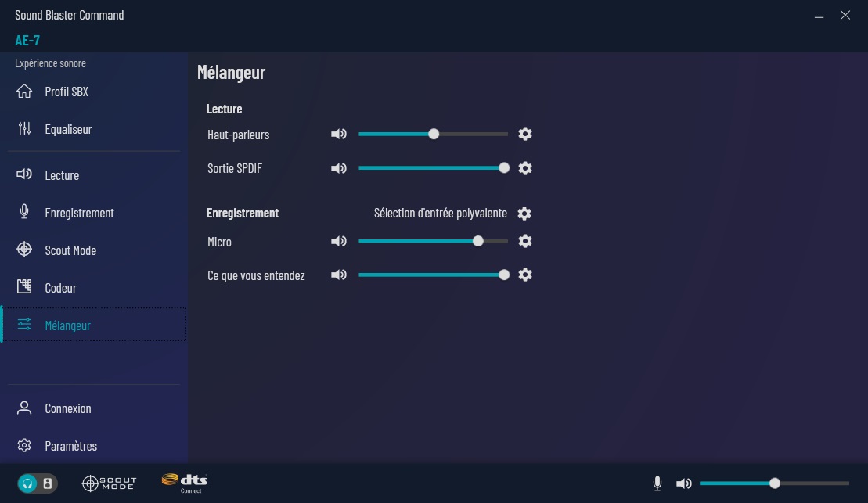
Task: Click the Mélangeur sliders icon in sidebar
Action: (x=24, y=325)
